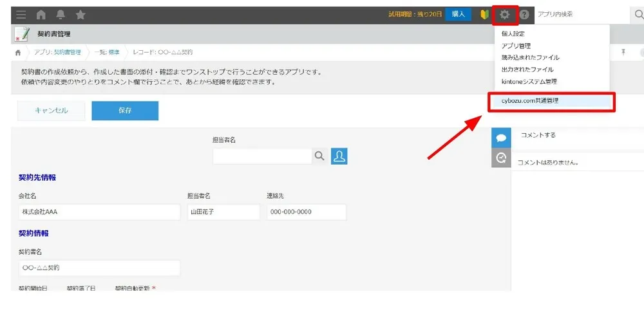This screenshot has width=644, height=314.
Task: Click the 購入 purchase button
Action: (x=458, y=14)
